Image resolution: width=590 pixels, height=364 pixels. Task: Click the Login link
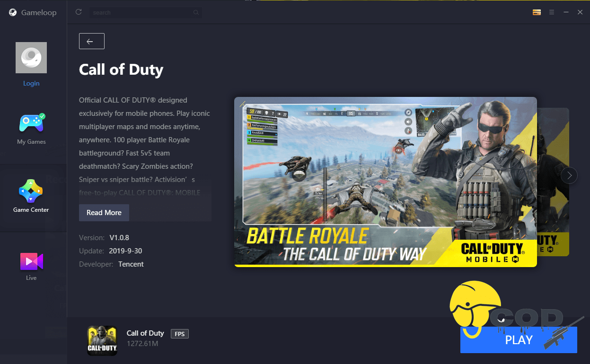(31, 83)
